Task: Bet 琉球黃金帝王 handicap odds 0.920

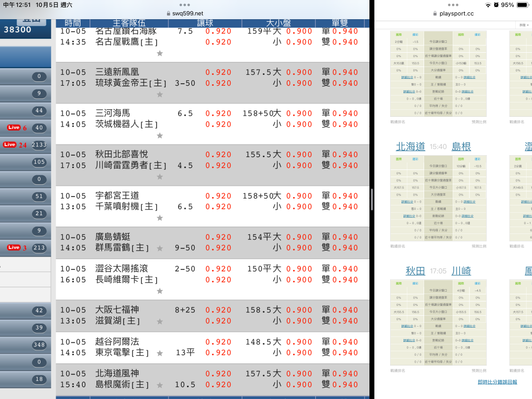Action: pos(218,83)
